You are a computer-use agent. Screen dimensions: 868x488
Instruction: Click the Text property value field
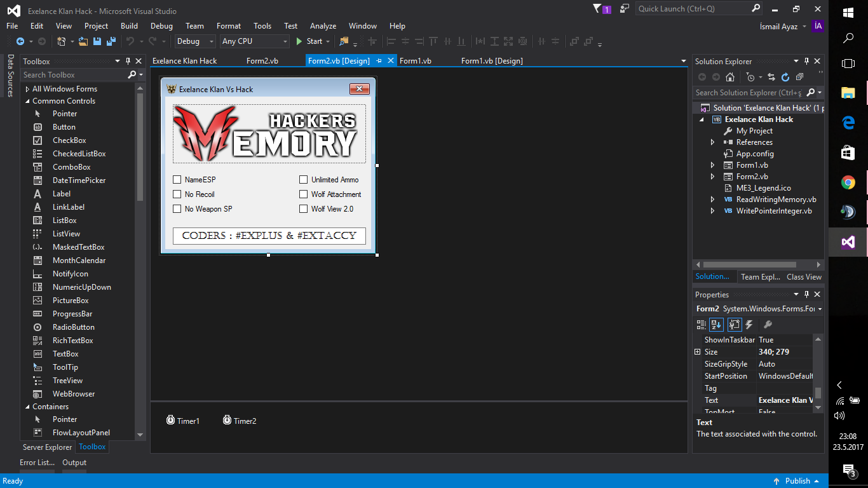785,400
